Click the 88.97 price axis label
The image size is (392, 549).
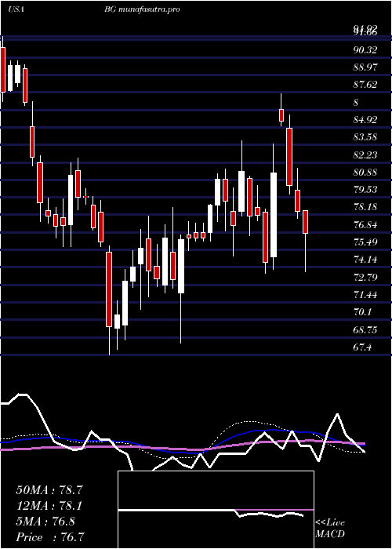click(x=365, y=67)
